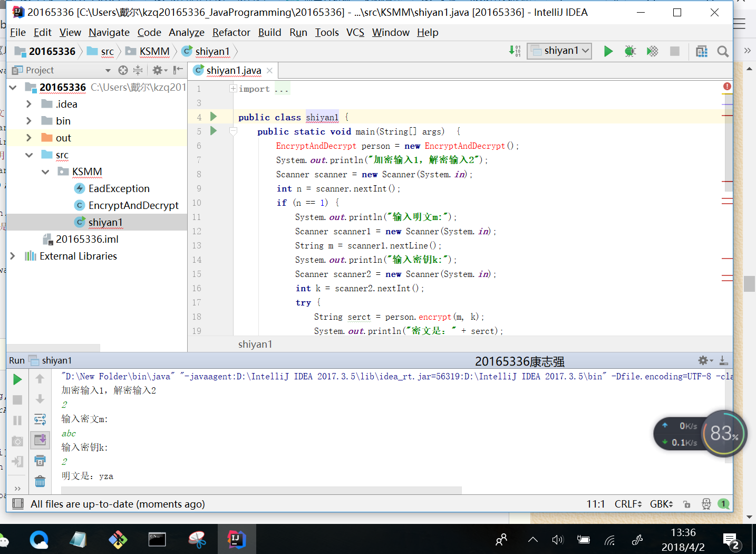
Task: Open the shiyan1 run configuration dropdown
Action: pyautogui.click(x=559, y=51)
